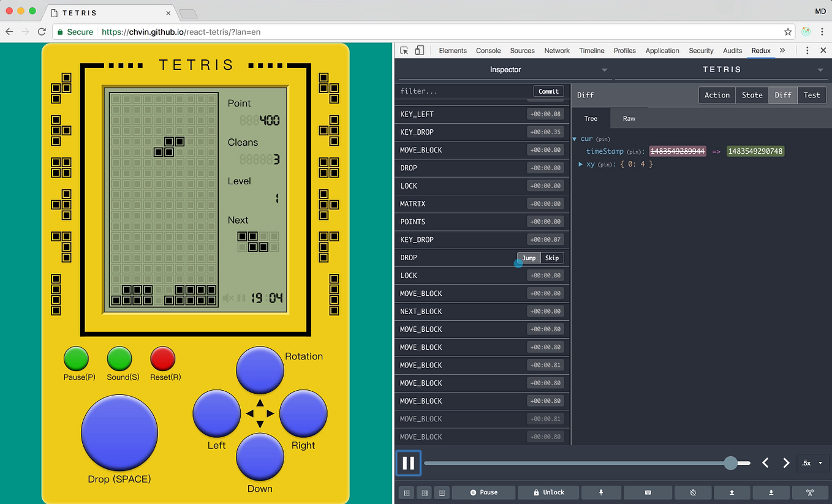Bookmark the page with the star icon
Image resolution: width=832 pixels, height=504 pixels.
788,32
